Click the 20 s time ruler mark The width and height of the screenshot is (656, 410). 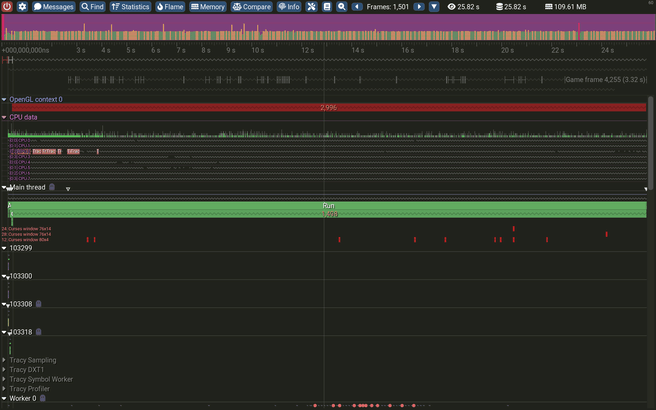click(x=507, y=50)
